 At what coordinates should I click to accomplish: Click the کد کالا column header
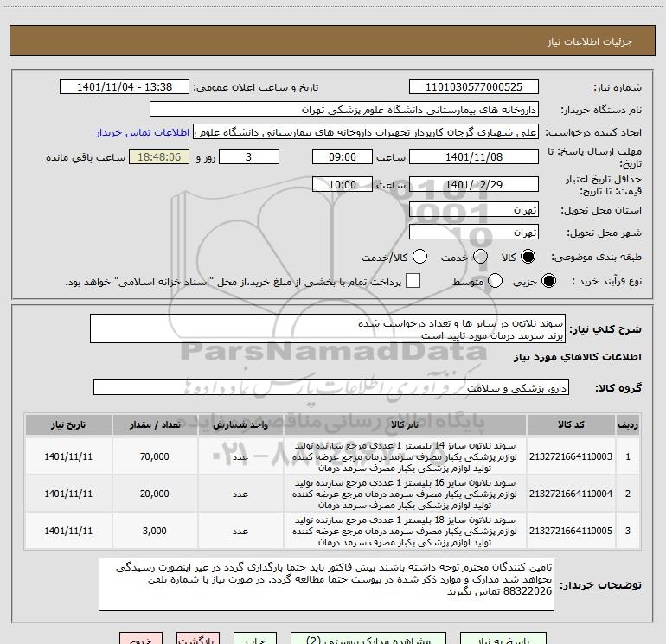click(571, 425)
